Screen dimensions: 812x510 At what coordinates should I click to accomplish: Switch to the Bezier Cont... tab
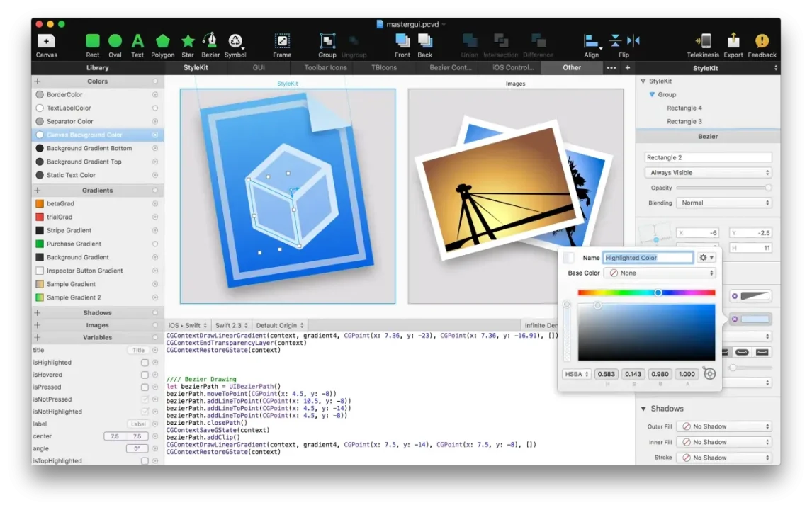[451, 67]
